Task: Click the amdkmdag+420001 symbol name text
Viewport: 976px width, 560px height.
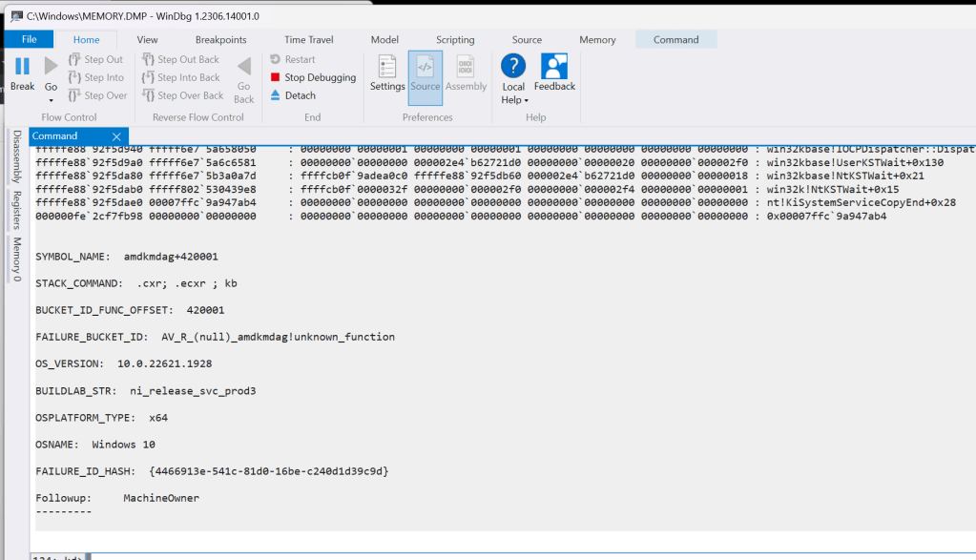Action: pos(171,257)
